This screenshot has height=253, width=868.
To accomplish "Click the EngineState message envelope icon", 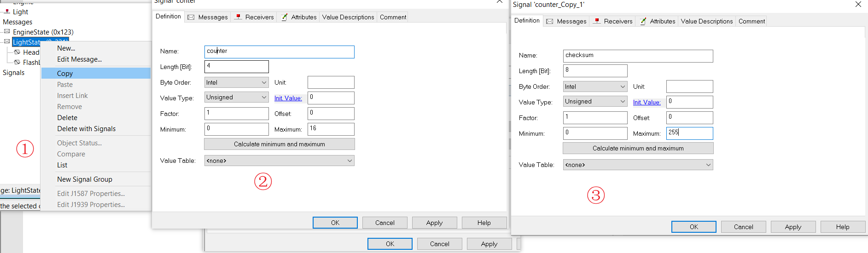I will (7, 32).
